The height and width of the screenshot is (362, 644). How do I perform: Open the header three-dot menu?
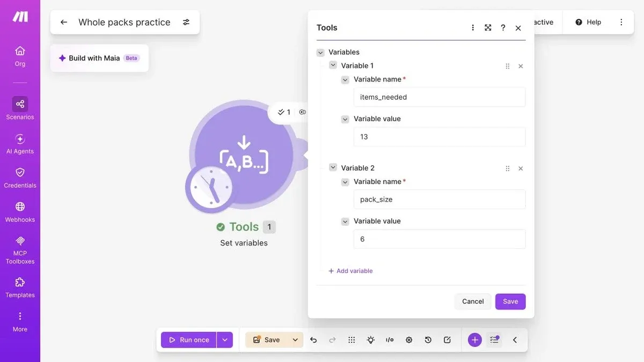[x=621, y=22]
